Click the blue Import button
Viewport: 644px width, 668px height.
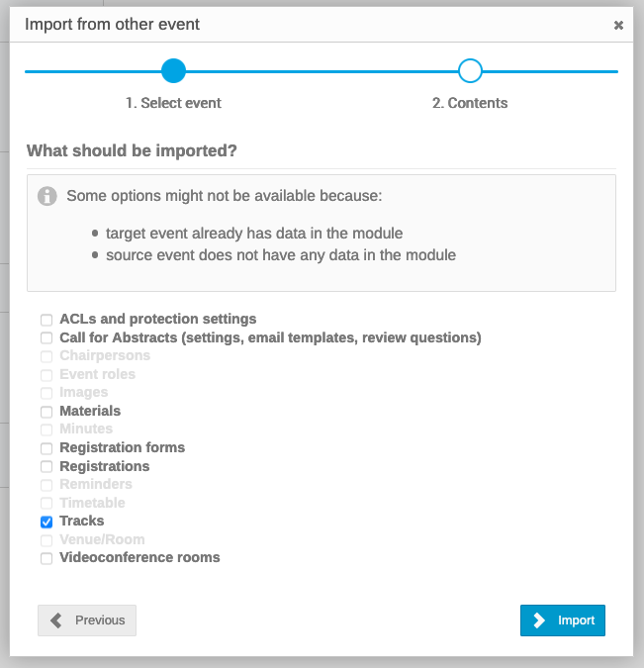point(563,620)
